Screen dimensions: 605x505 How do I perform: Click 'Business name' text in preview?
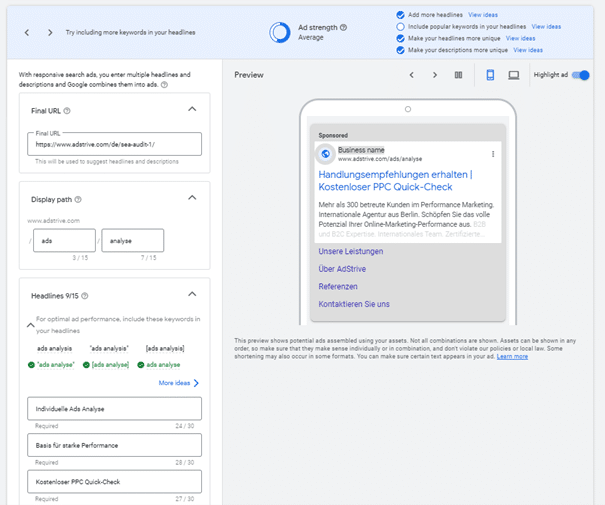tap(361, 150)
